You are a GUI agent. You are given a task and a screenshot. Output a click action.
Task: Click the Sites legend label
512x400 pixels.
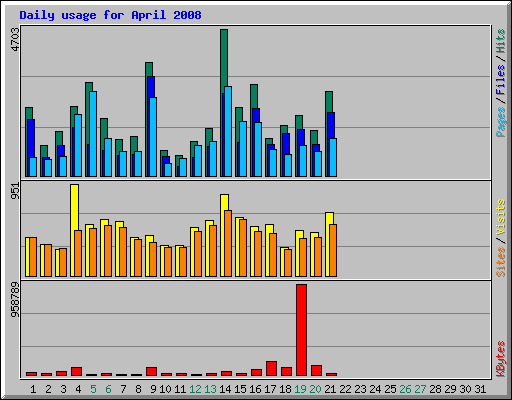click(x=501, y=262)
